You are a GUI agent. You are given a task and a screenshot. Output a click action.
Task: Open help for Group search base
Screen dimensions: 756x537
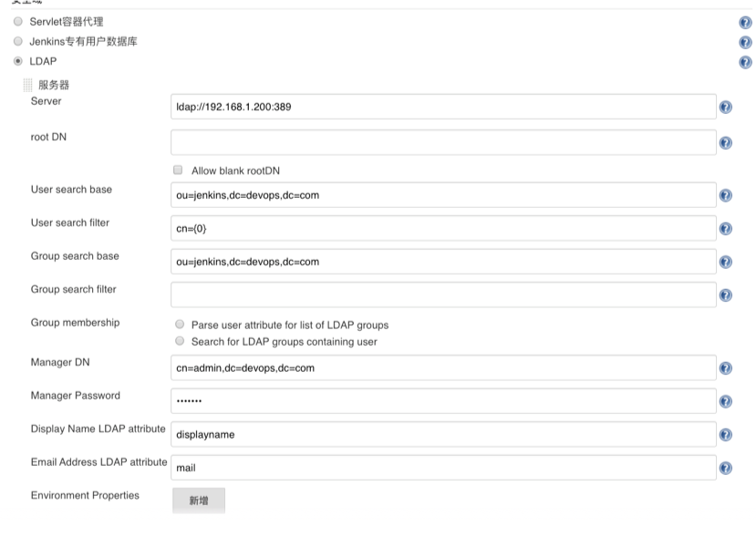click(x=726, y=262)
